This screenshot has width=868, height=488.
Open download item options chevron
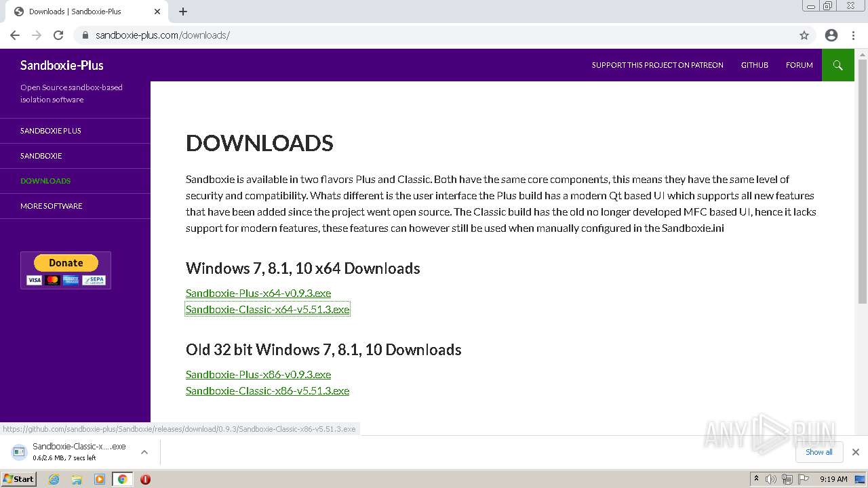tap(144, 452)
